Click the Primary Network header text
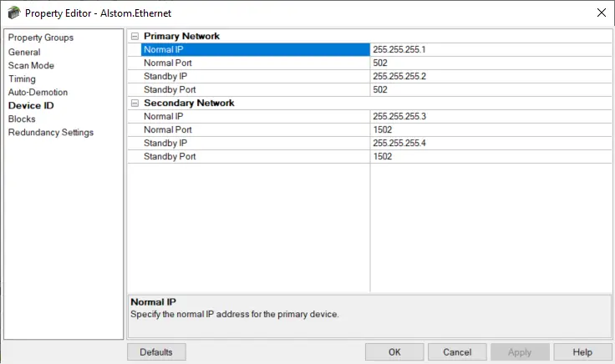Image resolution: width=615 pixels, height=364 pixels. (x=181, y=36)
